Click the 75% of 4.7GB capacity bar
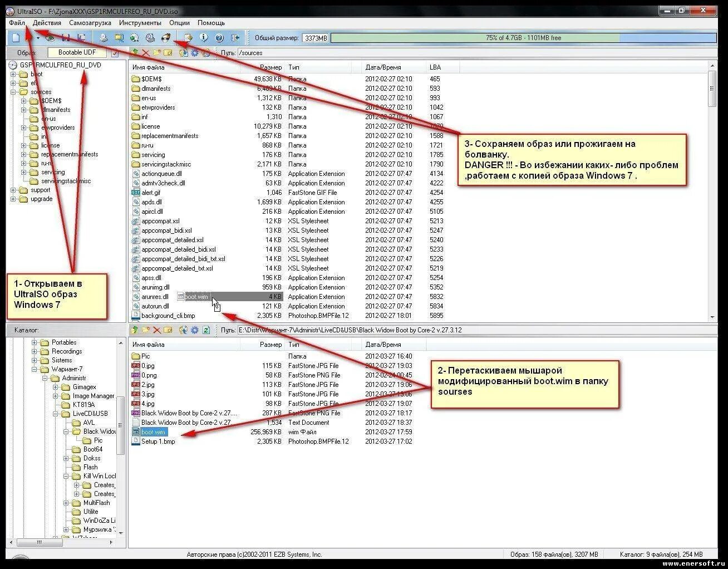This screenshot has width=728, height=569. click(x=523, y=38)
